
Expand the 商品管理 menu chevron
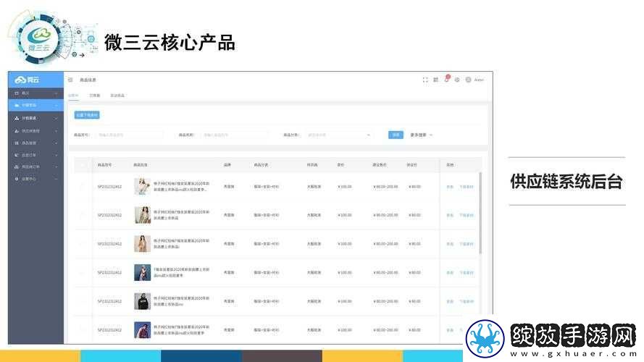(56, 143)
